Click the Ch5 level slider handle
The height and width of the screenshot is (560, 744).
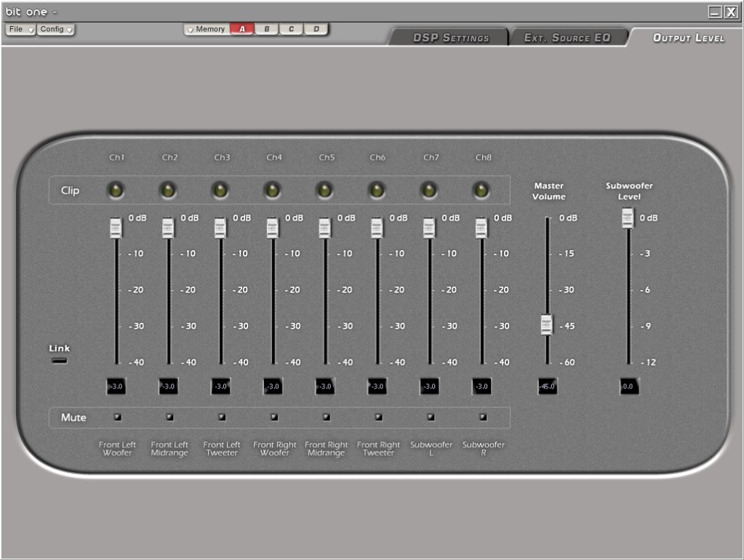point(324,228)
